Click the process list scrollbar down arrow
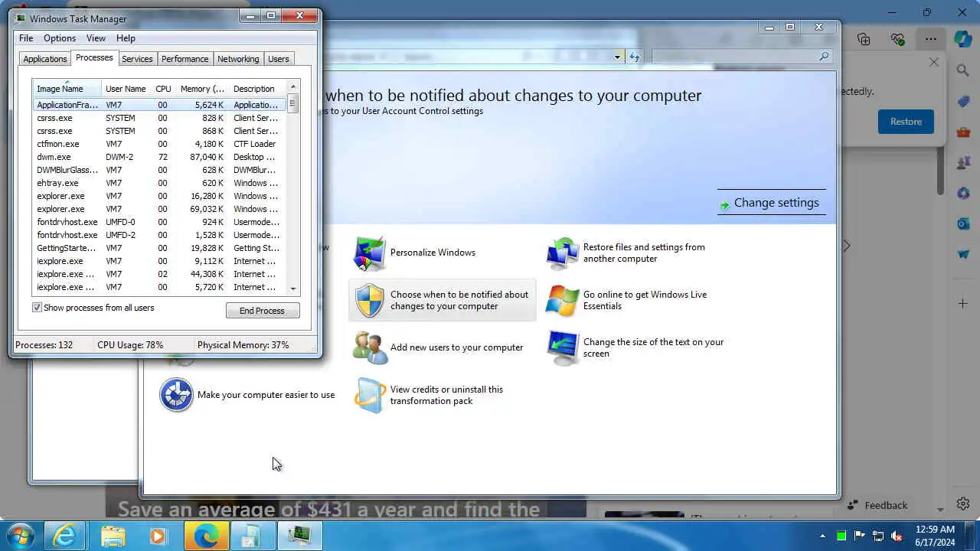This screenshot has width=980, height=551. tap(292, 289)
